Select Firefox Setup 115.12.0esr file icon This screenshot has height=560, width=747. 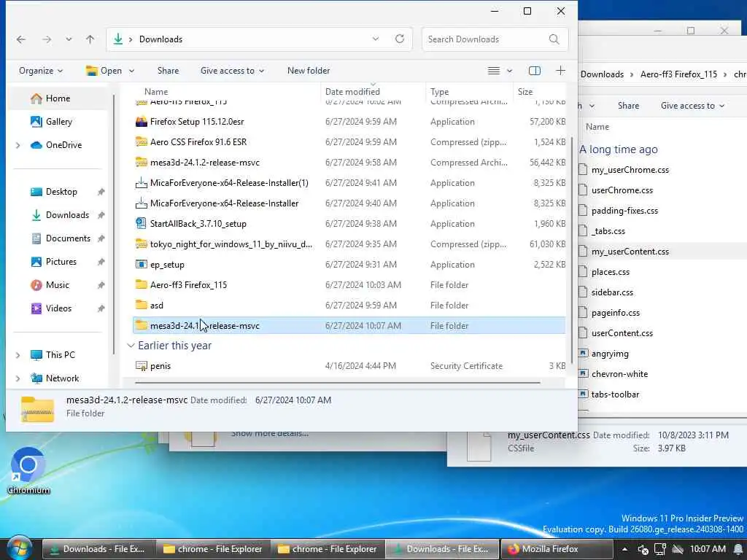coord(141,122)
